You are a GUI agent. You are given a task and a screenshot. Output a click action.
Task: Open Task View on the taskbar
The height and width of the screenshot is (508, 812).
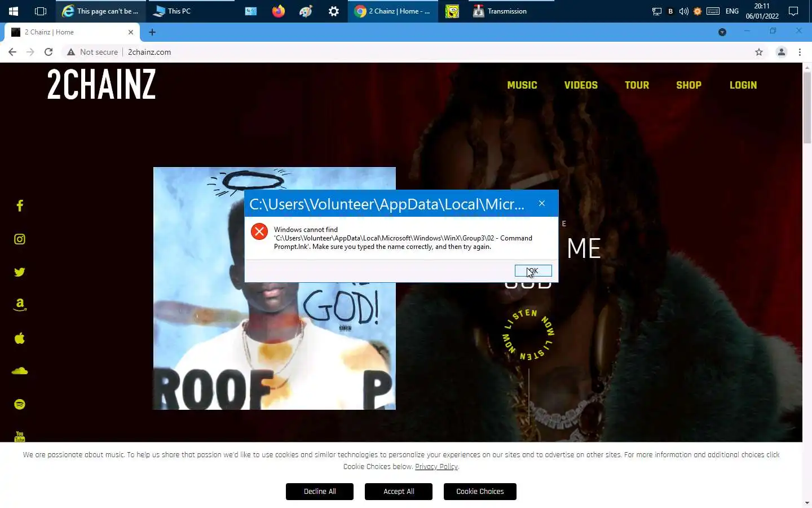coord(41,11)
